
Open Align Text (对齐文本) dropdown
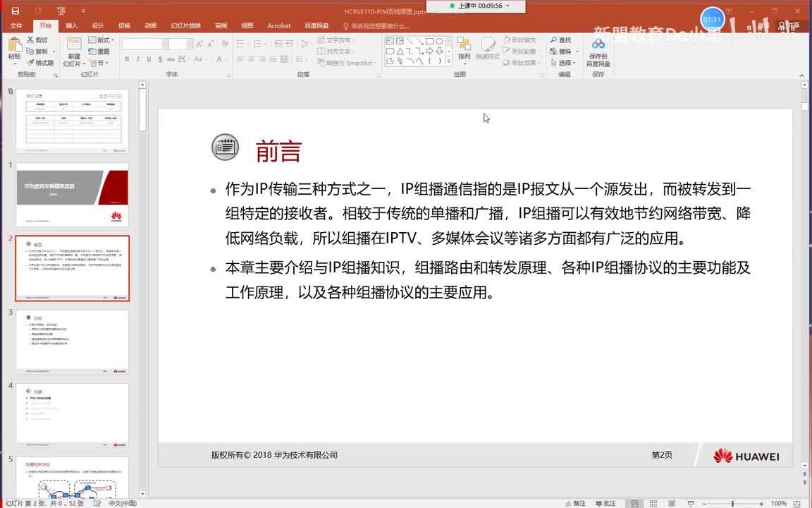[x=336, y=52]
